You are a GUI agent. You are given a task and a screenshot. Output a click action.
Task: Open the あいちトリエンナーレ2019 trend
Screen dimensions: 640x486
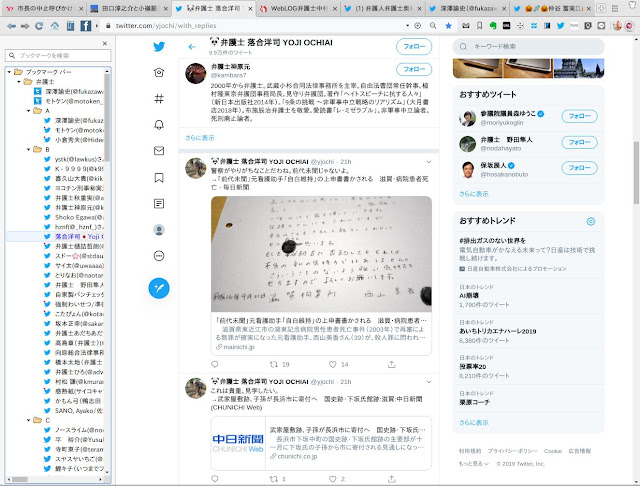(529, 331)
